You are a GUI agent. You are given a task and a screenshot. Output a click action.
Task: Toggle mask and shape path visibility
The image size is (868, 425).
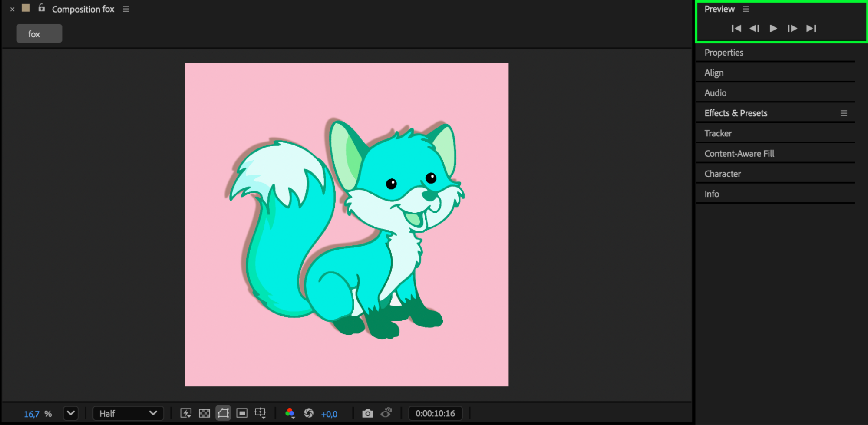click(x=223, y=413)
